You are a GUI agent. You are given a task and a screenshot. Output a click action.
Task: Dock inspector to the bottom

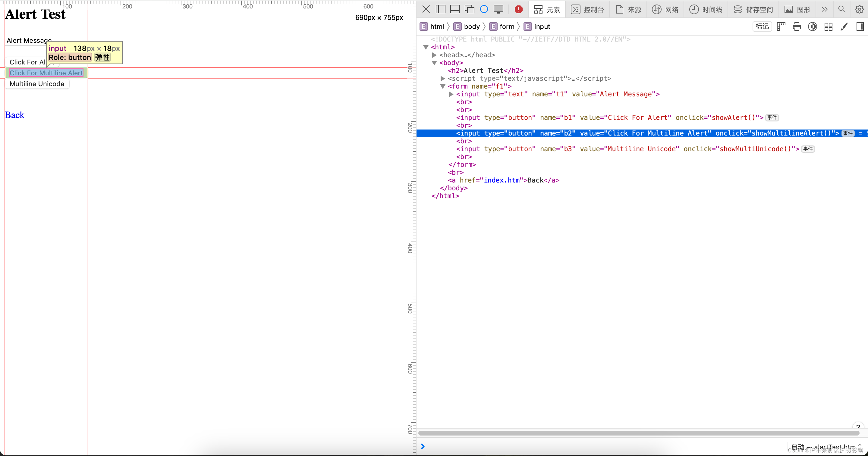pos(455,9)
